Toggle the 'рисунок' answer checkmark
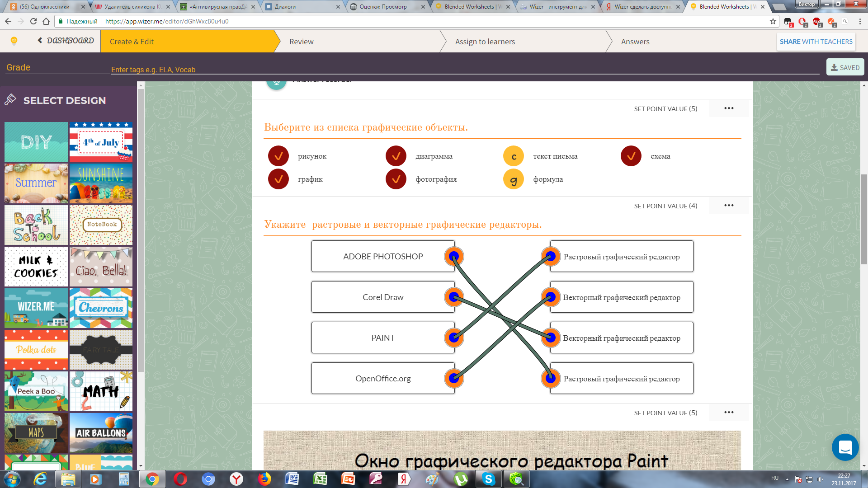868x488 pixels. [x=278, y=156]
